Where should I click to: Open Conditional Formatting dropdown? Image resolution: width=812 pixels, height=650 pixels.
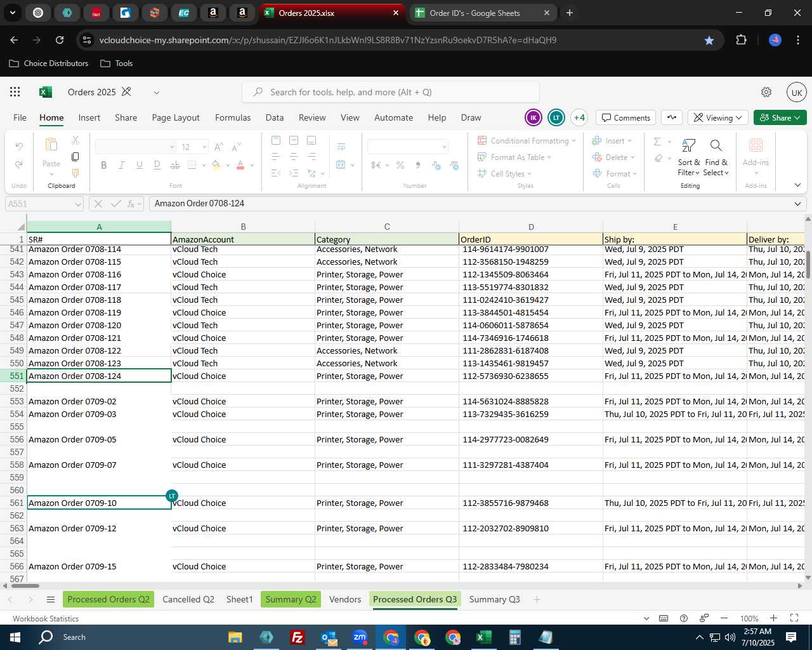(x=527, y=141)
